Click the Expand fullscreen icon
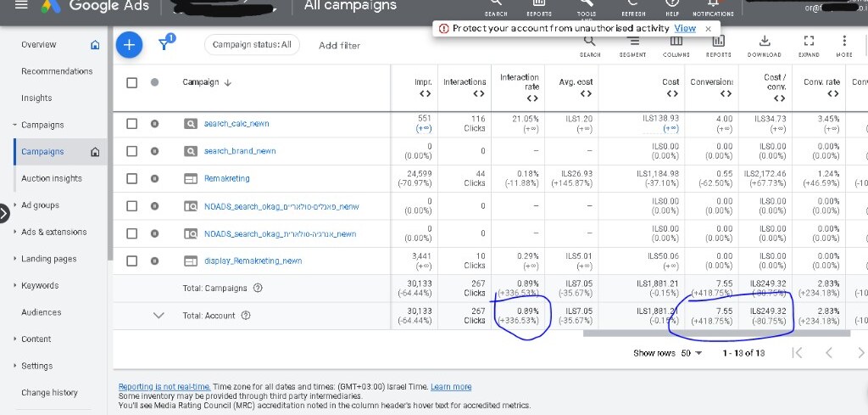The image size is (868, 415). tap(809, 41)
